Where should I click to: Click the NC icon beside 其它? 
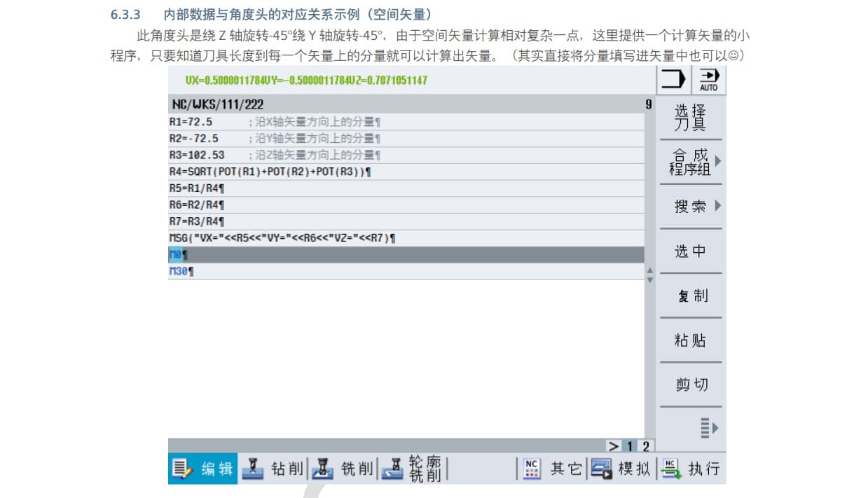(532, 469)
